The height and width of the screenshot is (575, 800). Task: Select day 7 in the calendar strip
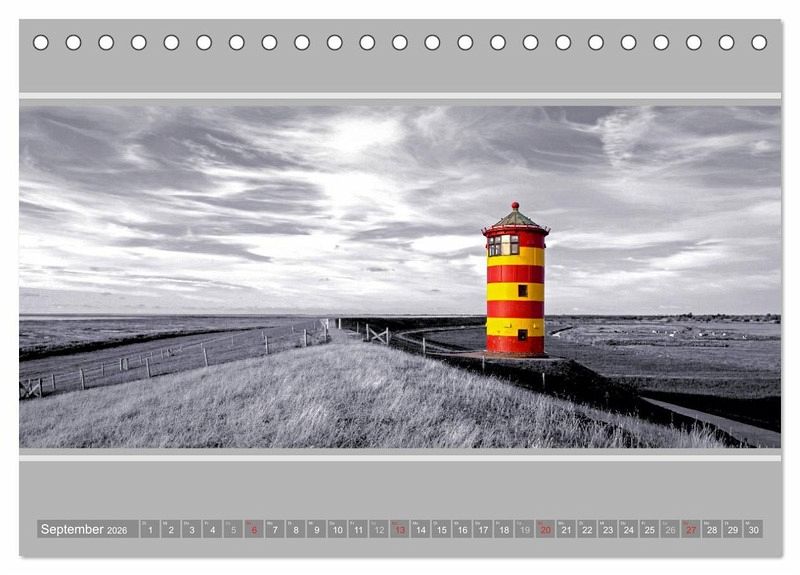pos(275,529)
